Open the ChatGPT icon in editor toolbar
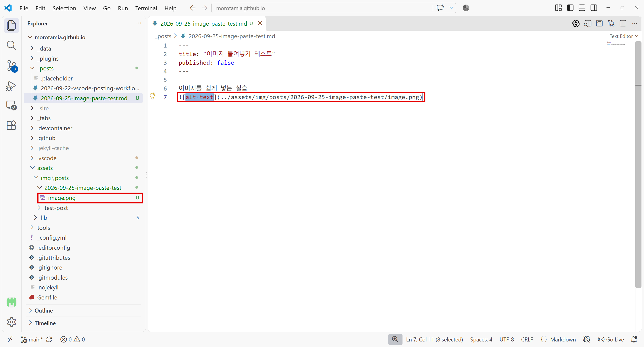Image resolution: width=644 pixels, height=347 pixels. pos(576,23)
